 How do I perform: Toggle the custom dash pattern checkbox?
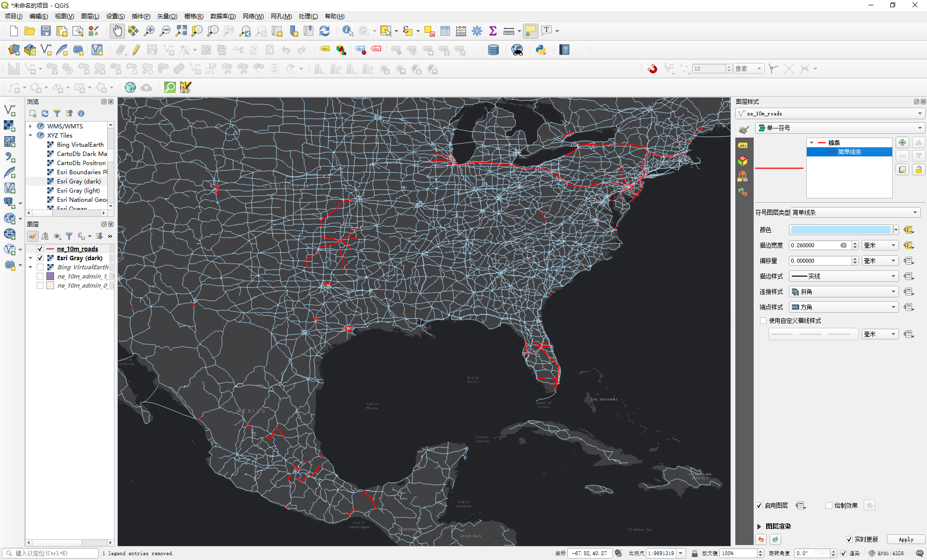point(763,321)
